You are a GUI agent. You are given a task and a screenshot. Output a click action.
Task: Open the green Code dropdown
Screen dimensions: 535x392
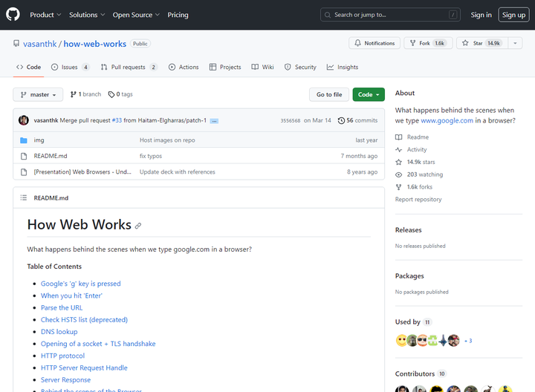pyautogui.click(x=369, y=94)
